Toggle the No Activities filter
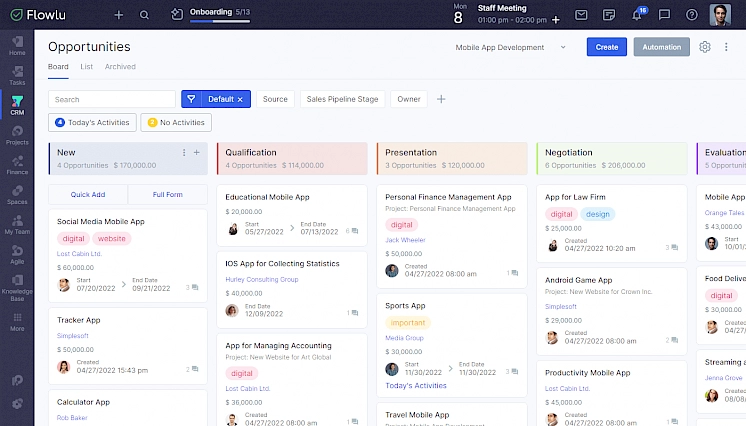The image size is (746, 426). tap(176, 122)
